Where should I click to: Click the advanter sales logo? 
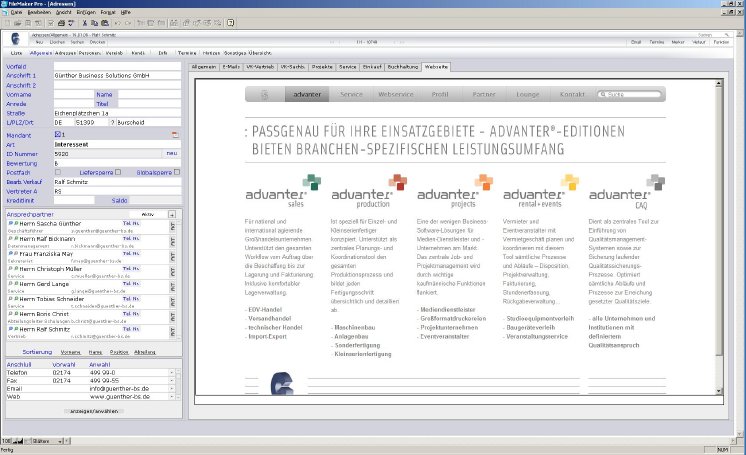[283, 191]
